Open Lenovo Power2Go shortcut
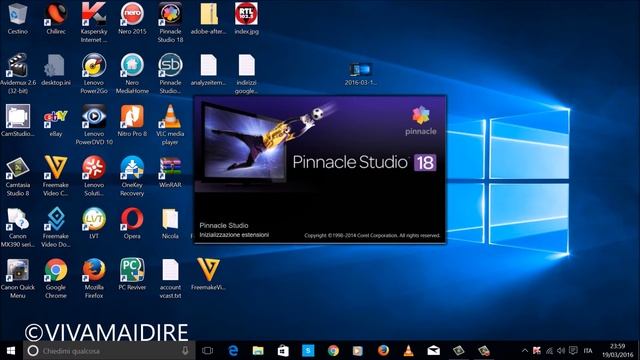 [x=94, y=74]
